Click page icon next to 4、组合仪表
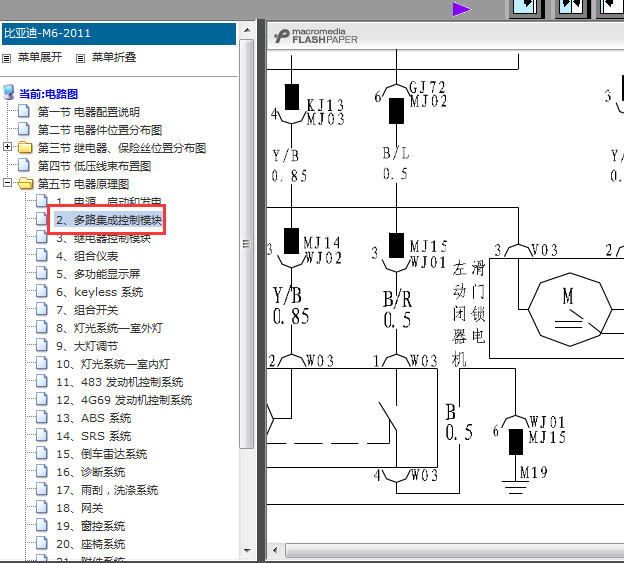The image size is (624, 563). (x=41, y=255)
